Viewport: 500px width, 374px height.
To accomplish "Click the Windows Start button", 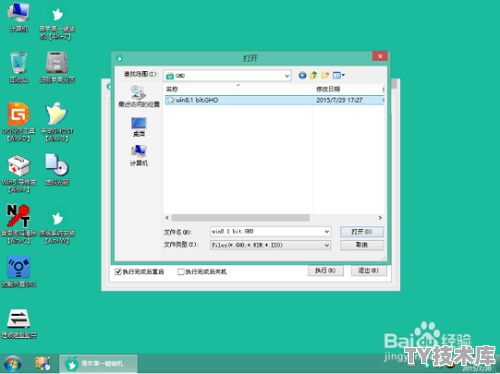I will (13, 364).
